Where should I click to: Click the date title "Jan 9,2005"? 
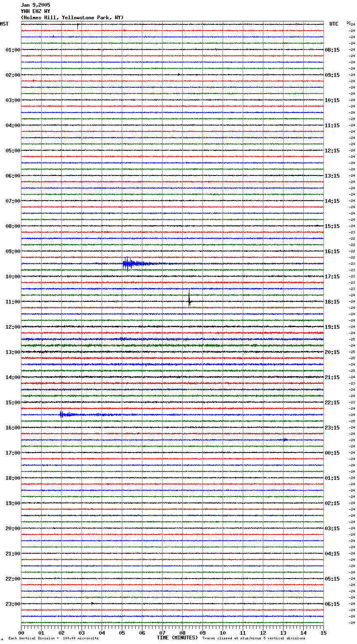coord(35,5)
